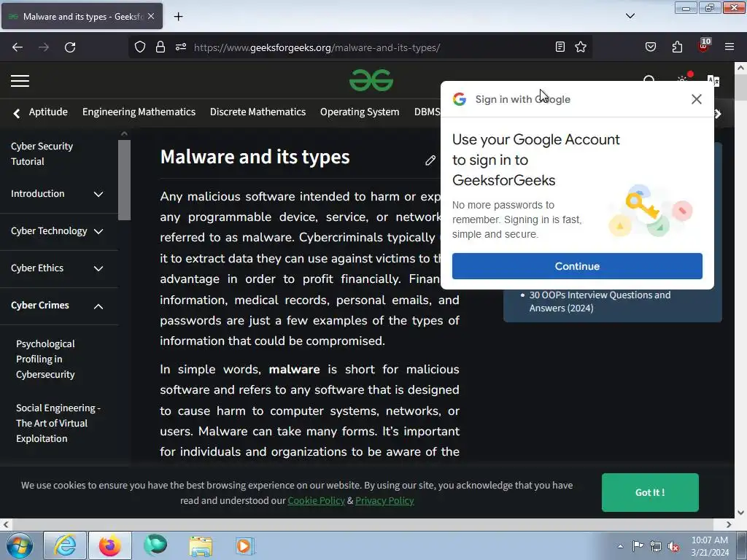Open GeeksforGeeks hamburger menu

[20, 81]
